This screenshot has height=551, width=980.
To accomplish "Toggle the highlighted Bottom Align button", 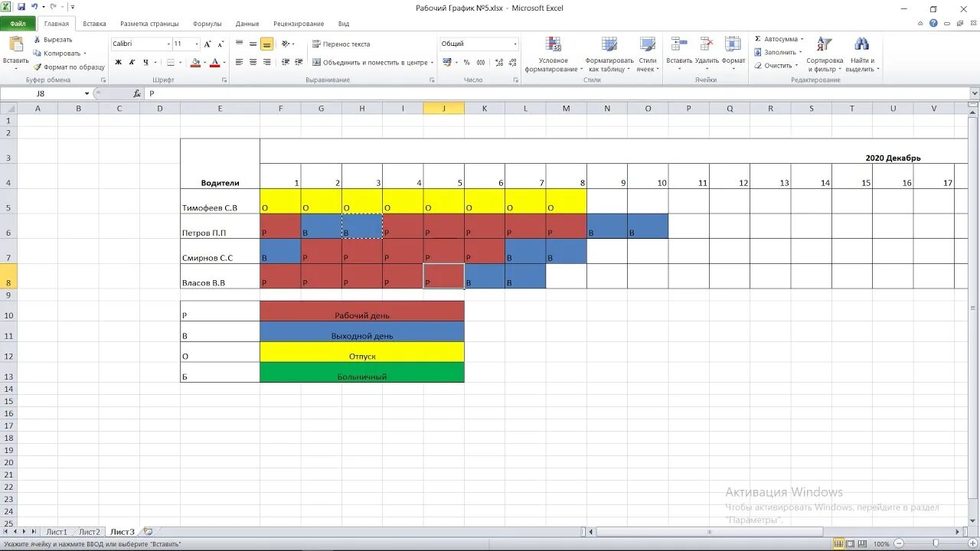I will point(266,44).
